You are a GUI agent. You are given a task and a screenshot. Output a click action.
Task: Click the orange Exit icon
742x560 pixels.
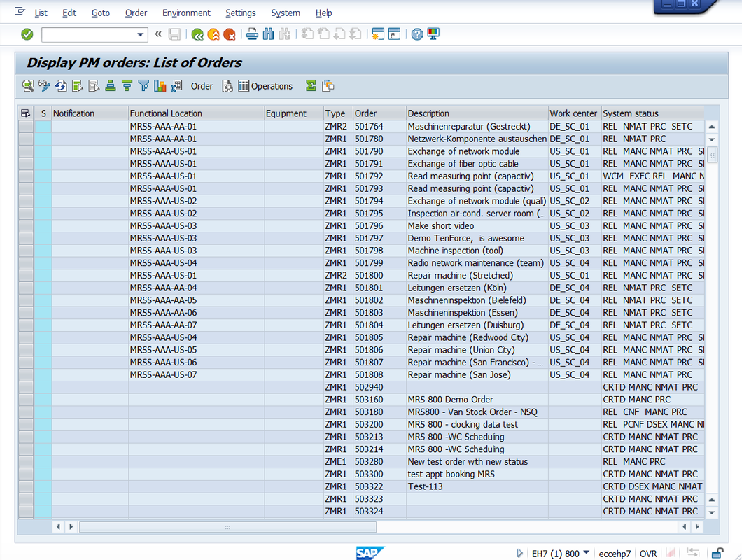tap(213, 34)
